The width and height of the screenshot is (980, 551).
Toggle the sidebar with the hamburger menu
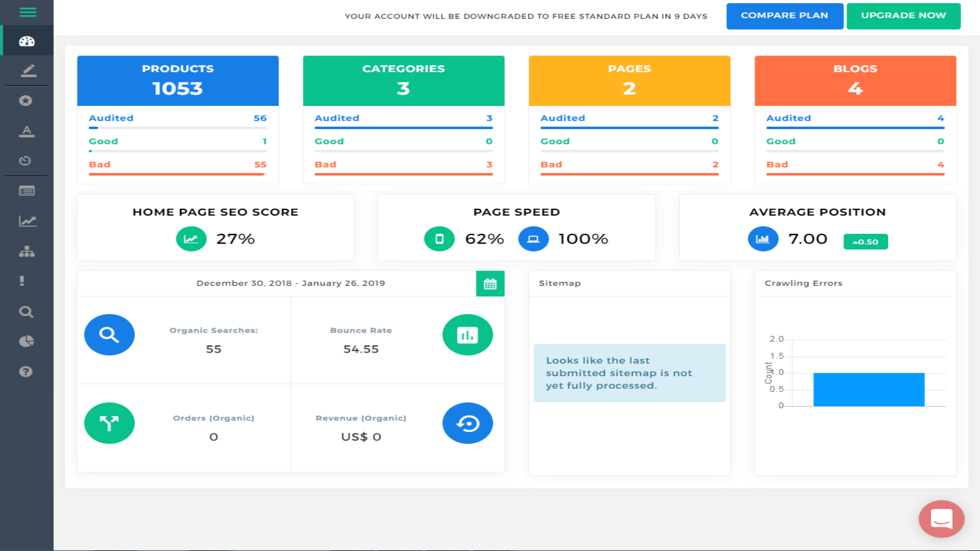click(x=26, y=12)
